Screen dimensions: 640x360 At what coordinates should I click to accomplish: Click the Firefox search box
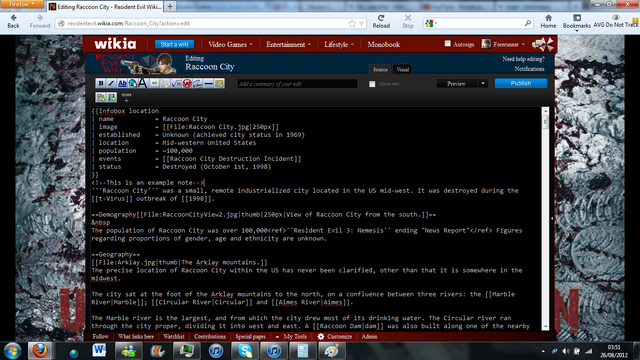coord(478,24)
